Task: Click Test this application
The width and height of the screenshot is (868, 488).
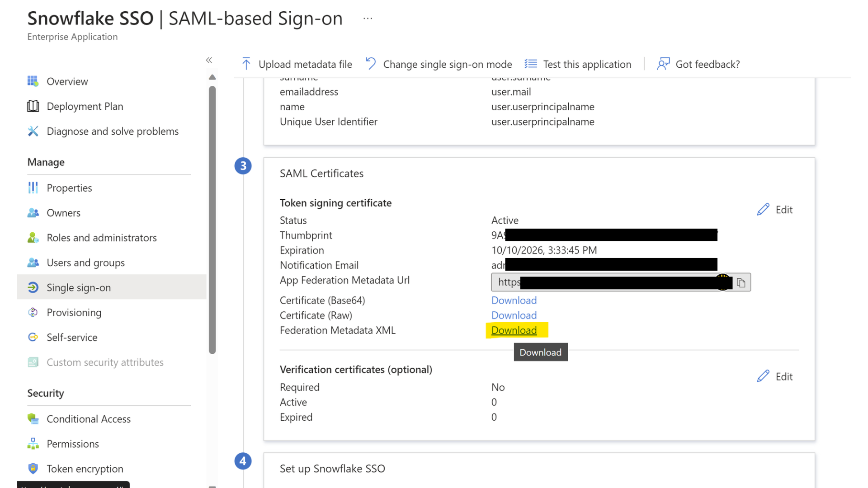Action: pos(578,64)
